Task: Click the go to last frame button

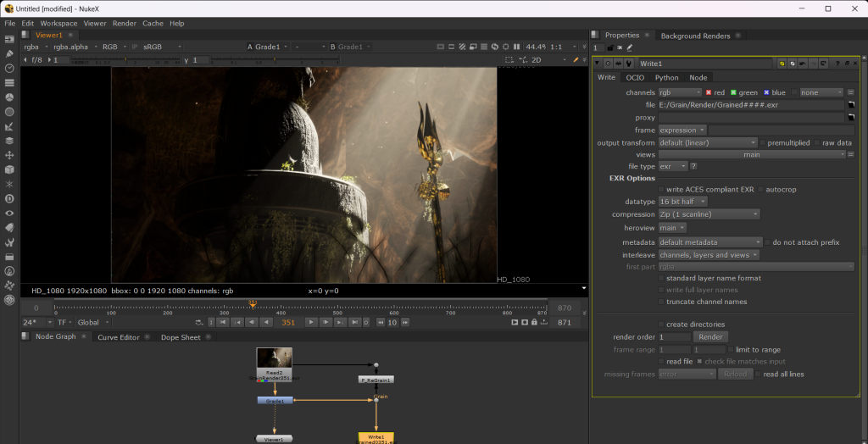Action: point(355,322)
